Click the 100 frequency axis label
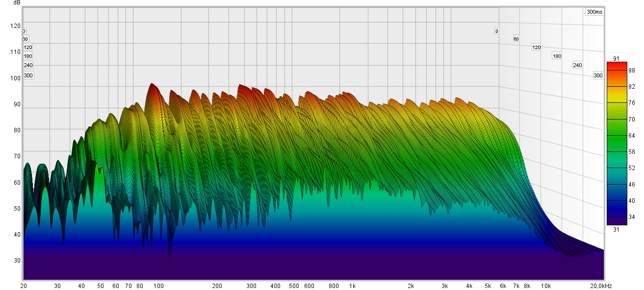Viewport: 644px width, 290px height. click(x=159, y=286)
